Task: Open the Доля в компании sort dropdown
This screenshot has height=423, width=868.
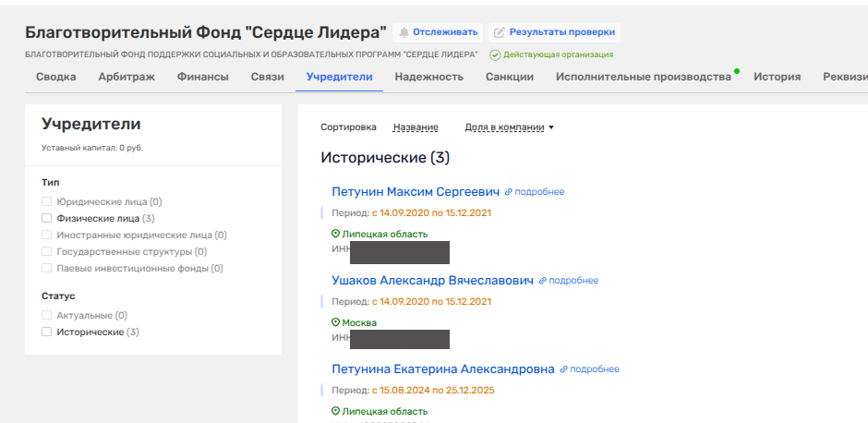Action: (510, 127)
